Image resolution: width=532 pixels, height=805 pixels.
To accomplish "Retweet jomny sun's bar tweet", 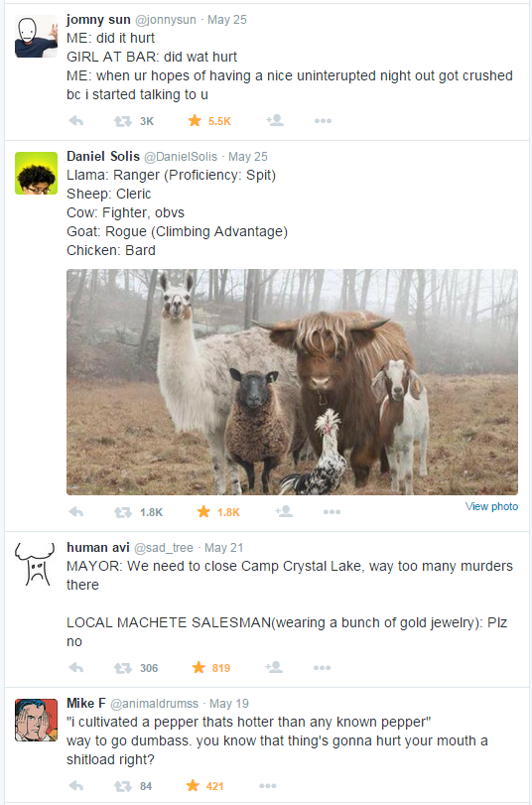I will [x=123, y=121].
